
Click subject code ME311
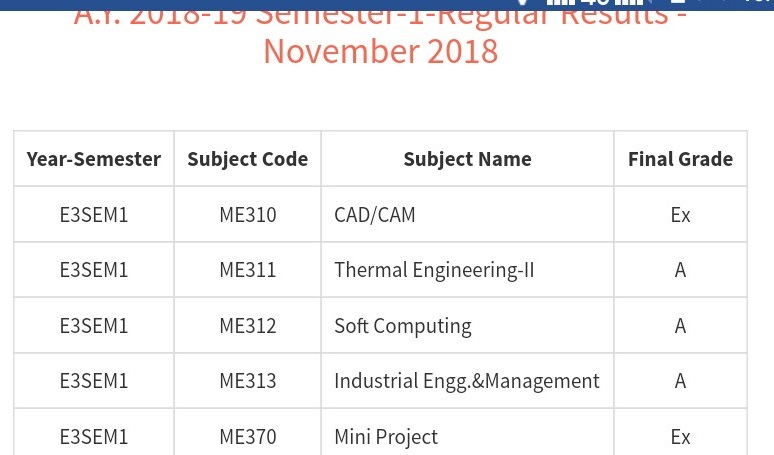(248, 270)
